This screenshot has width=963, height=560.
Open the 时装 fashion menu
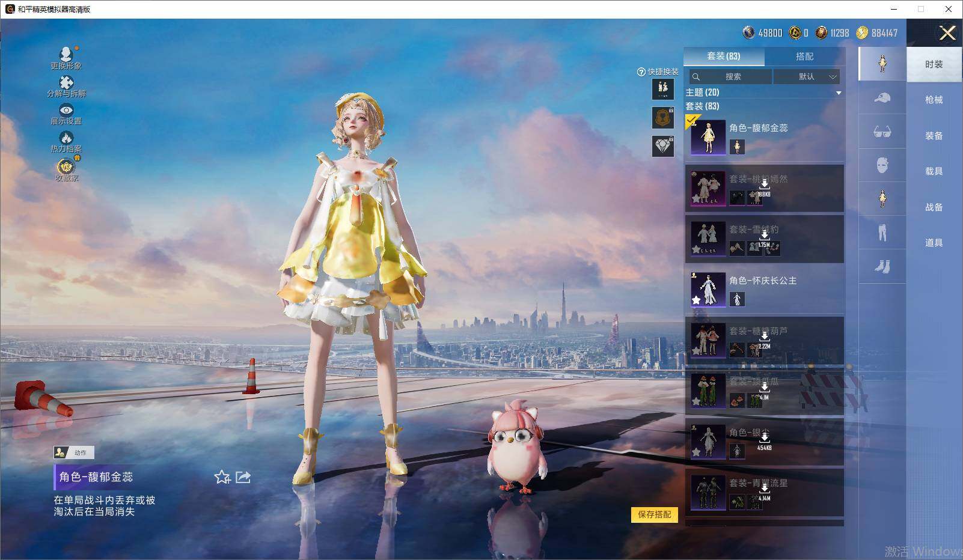pyautogui.click(x=934, y=64)
